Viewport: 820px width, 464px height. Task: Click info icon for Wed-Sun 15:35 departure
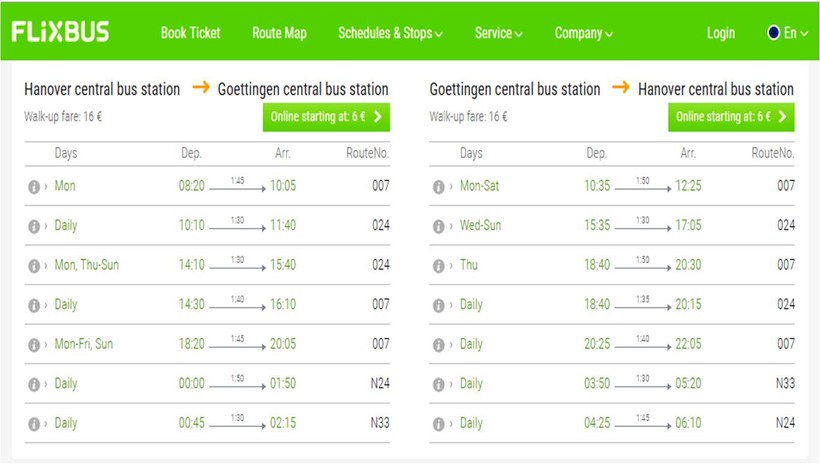pos(439,226)
